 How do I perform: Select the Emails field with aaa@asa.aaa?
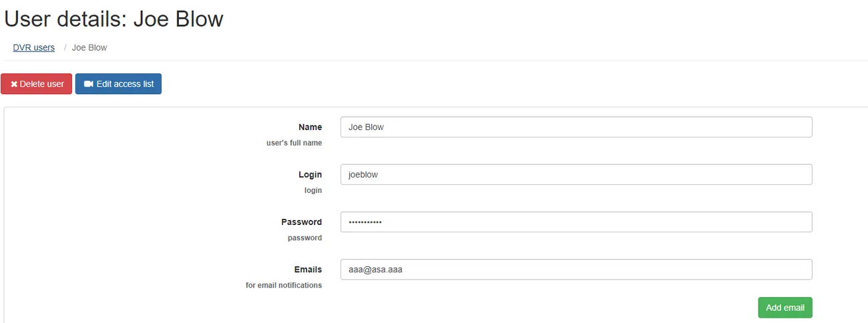pos(576,270)
